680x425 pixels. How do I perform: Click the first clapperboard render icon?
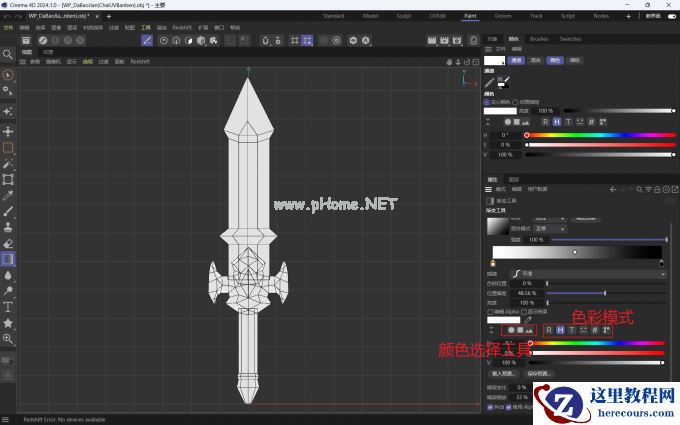432,40
